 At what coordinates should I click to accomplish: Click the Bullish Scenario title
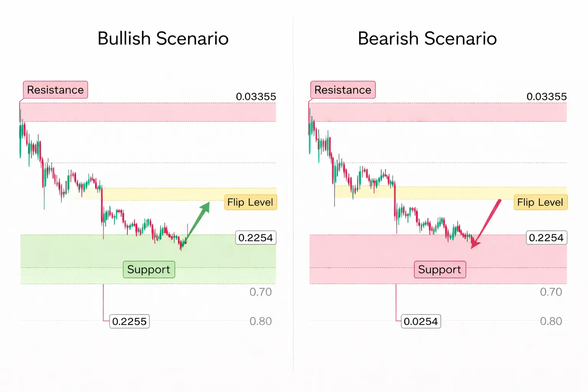[x=163, y=39]
